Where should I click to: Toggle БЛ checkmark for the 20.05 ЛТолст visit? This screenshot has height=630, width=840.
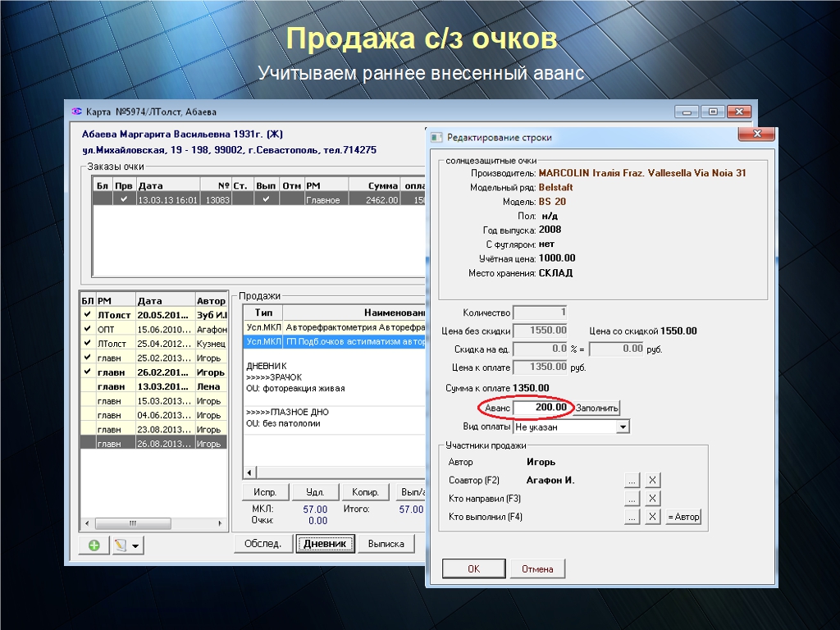tap(87, 314)
